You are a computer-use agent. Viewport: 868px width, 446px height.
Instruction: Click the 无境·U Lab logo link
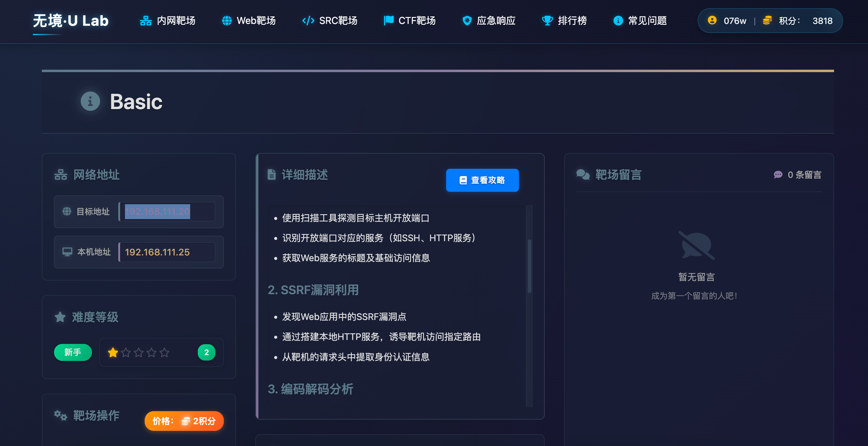click(x=71, y=21)
